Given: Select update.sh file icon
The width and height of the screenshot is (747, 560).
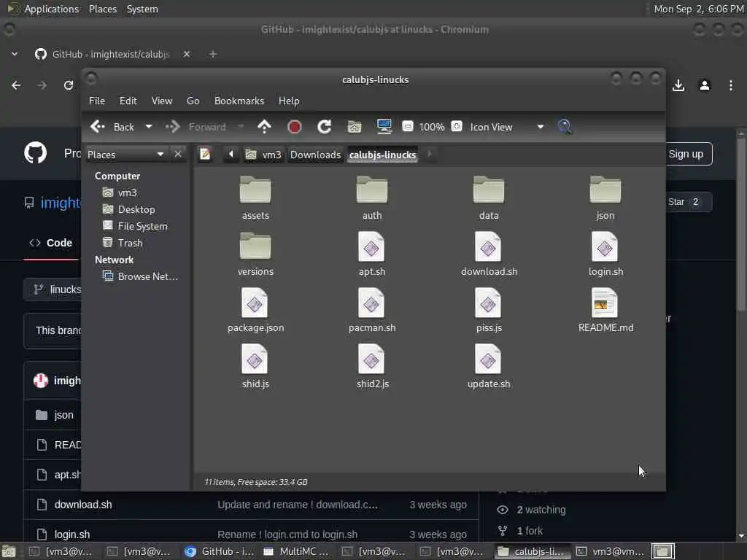Looking at the screenshot, I should pyautogui.click(x=488, y=359).
